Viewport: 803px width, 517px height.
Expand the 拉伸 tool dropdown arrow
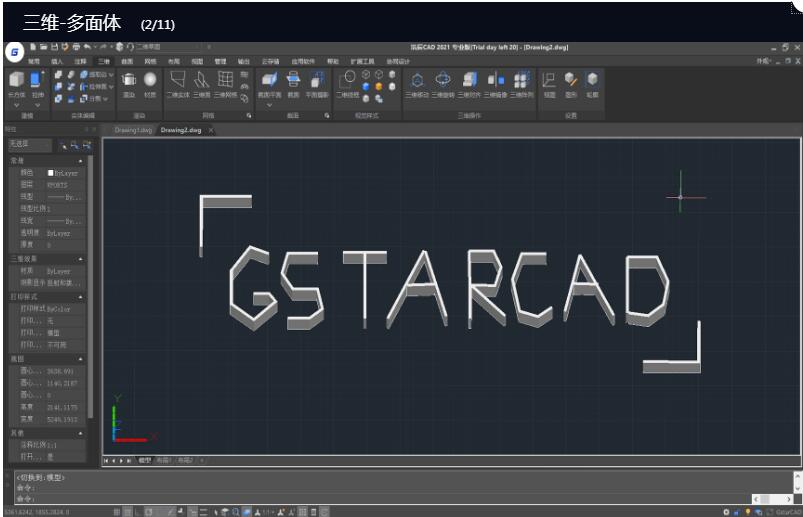coord(37,105)
